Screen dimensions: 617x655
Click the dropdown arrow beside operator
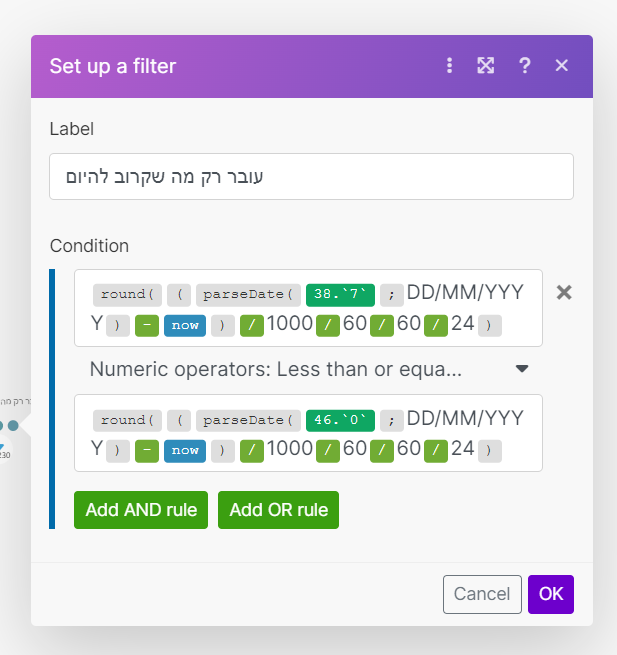click(521, 369)
